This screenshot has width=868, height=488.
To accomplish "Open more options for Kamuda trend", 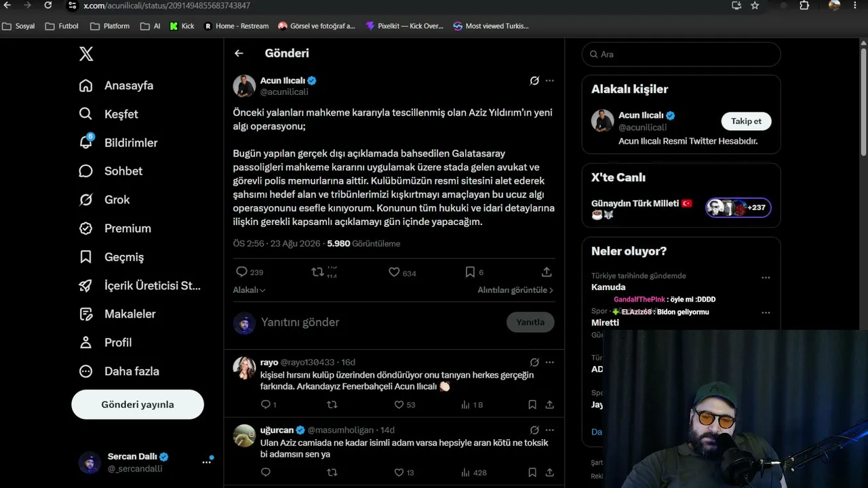I will [766, 277].
